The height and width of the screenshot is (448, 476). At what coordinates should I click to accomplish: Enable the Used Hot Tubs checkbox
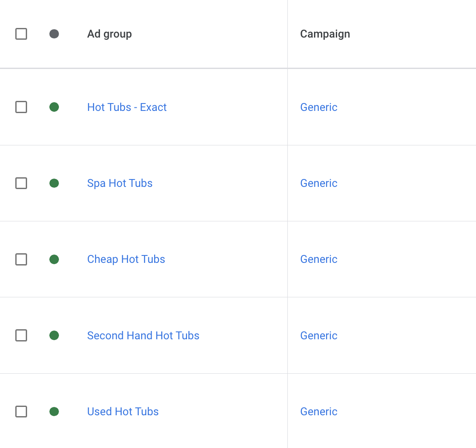click(21, 411)
